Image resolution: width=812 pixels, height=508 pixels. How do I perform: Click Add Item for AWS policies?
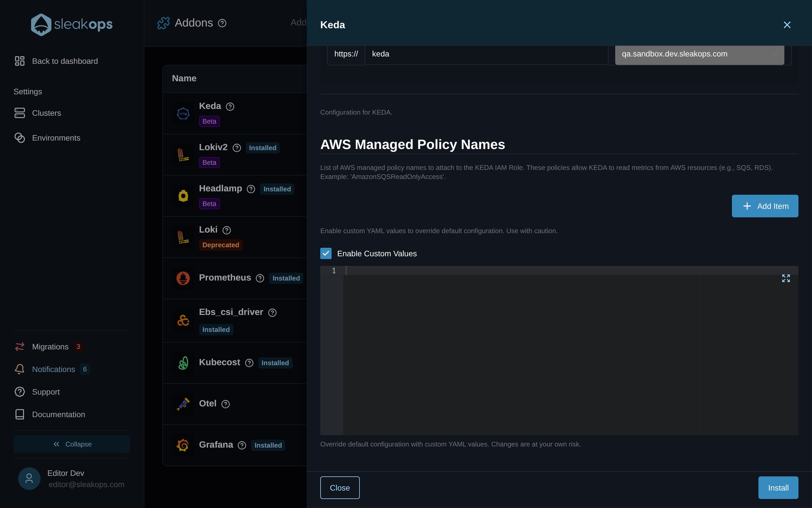point(765,206)
